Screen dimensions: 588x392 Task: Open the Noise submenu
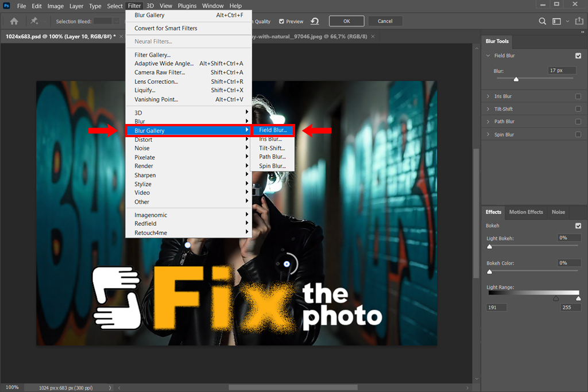tap(188, 148)
